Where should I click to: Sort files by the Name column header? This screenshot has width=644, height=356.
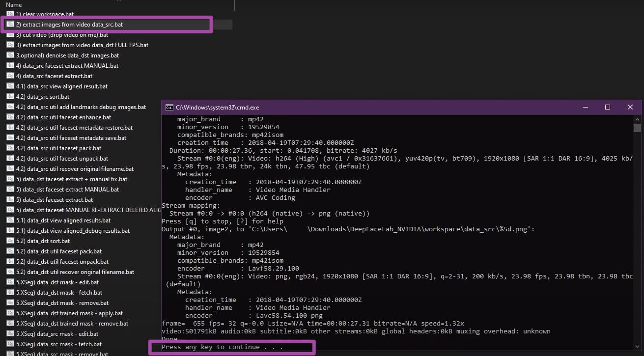tap(14, 5)
